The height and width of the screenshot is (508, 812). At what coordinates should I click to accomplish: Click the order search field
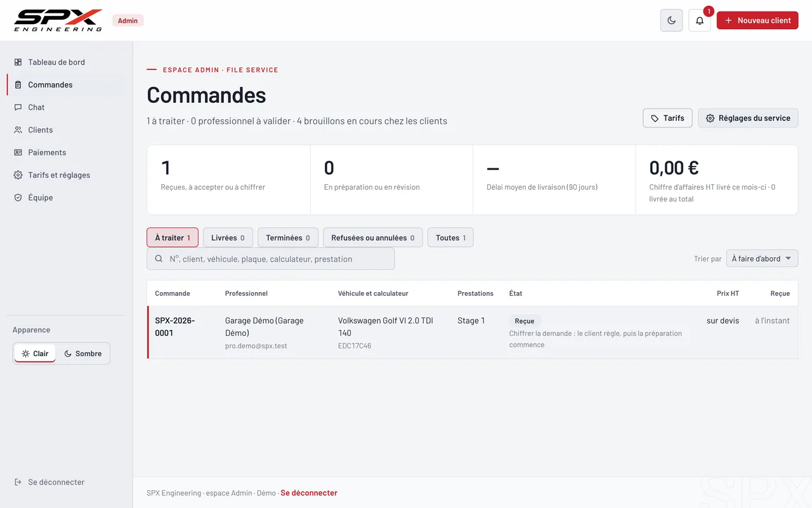point(270,259)
